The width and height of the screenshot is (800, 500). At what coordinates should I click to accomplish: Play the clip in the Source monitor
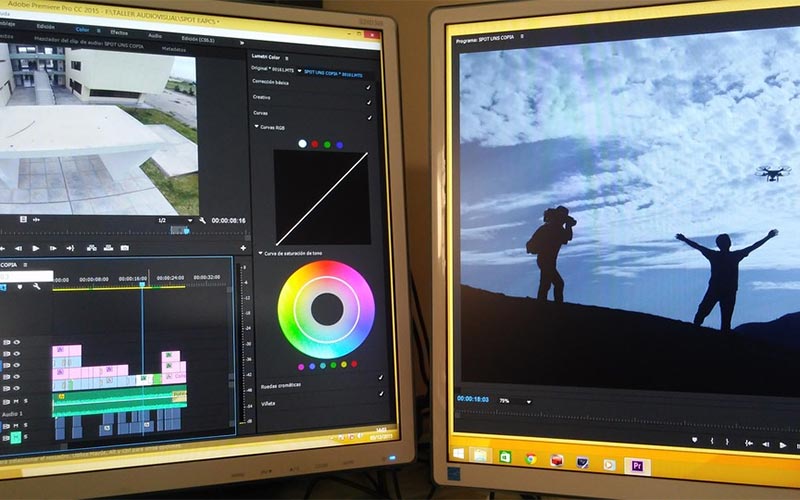36,248
